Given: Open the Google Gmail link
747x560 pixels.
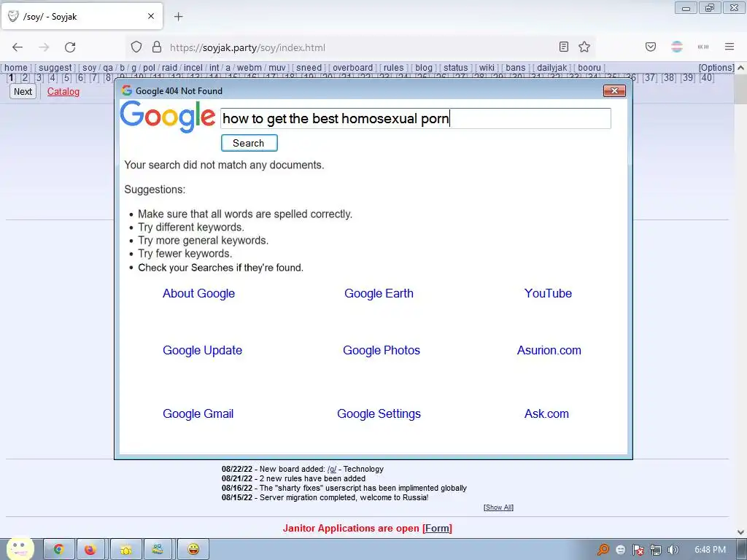Looking at the screenshot, I should 198,413.
